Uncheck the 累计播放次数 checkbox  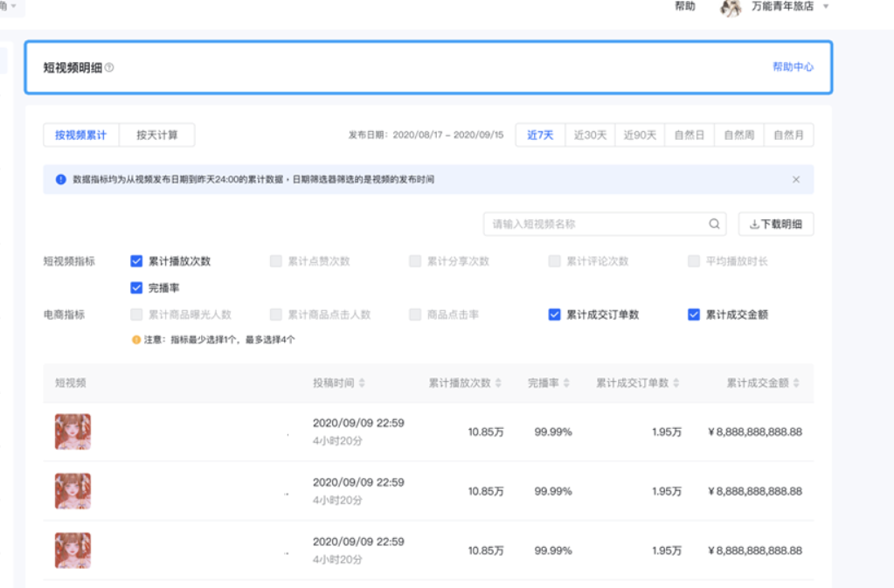click(x=136, y=261)
